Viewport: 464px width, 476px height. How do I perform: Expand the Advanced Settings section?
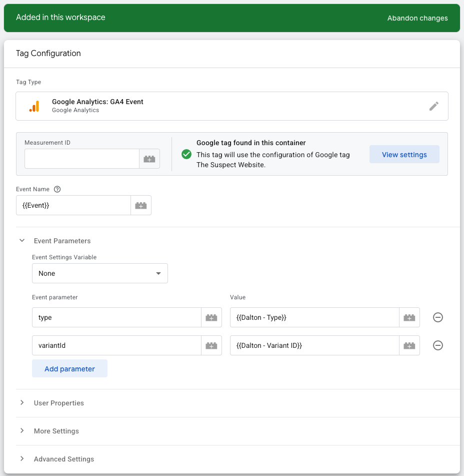click(22, 458)
